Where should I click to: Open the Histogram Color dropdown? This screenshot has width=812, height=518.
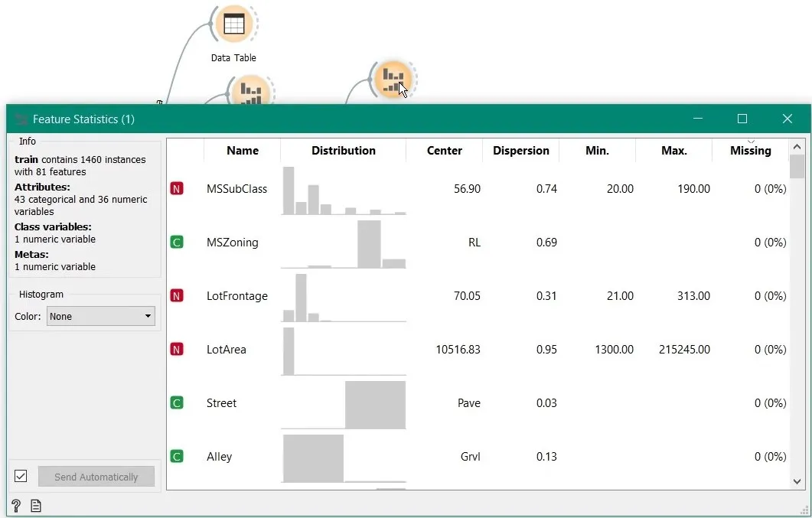pos(101,316)
